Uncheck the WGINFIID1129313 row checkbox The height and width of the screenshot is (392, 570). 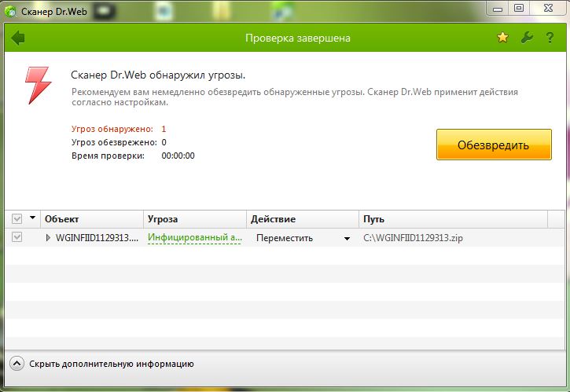click(17, 237)
